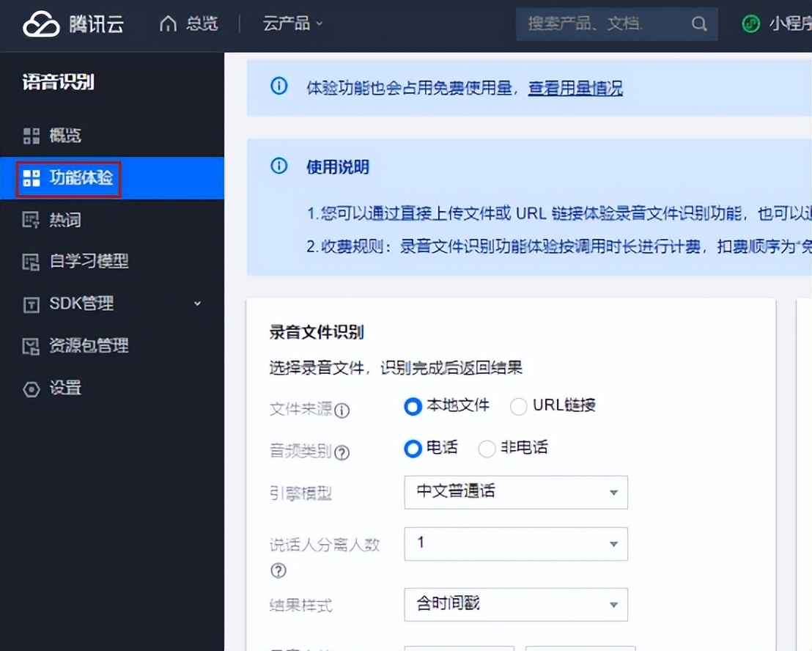Choose the URL链接 file source option
812x651 pixels.
519,406
